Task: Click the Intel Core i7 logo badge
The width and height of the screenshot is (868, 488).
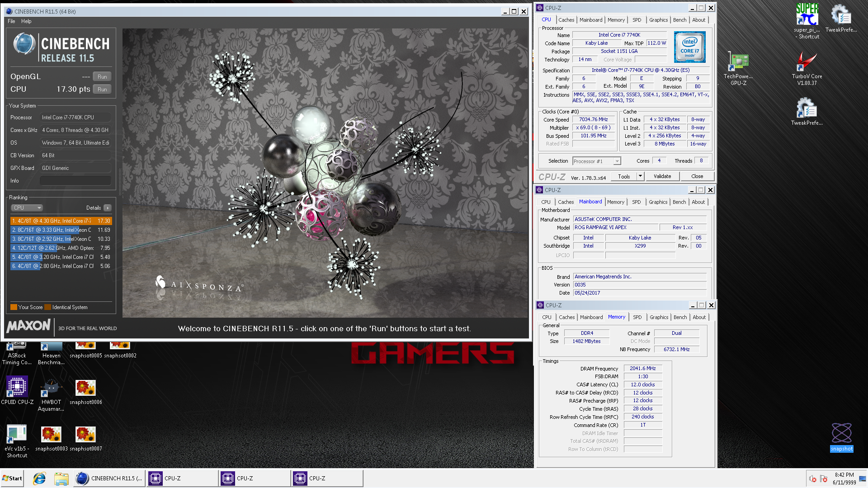Action: coord(689,47)
